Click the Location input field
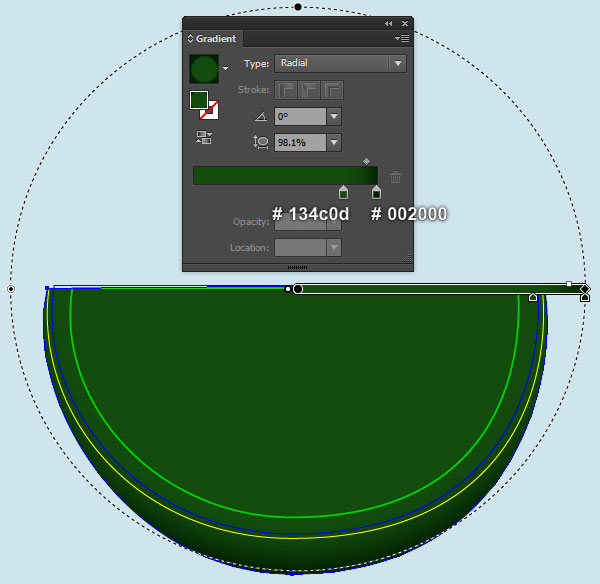 click(300, 248)
